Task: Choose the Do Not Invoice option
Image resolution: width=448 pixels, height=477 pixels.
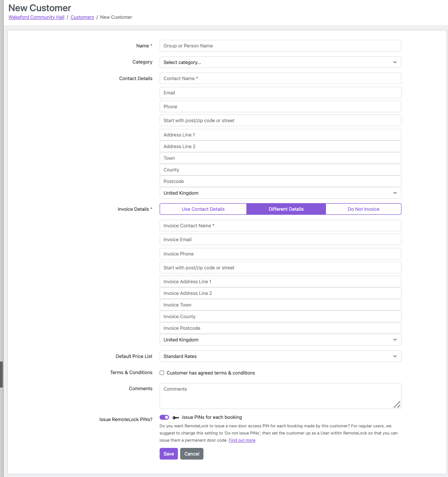Action: pyautogui.click(x=363, y=209)
